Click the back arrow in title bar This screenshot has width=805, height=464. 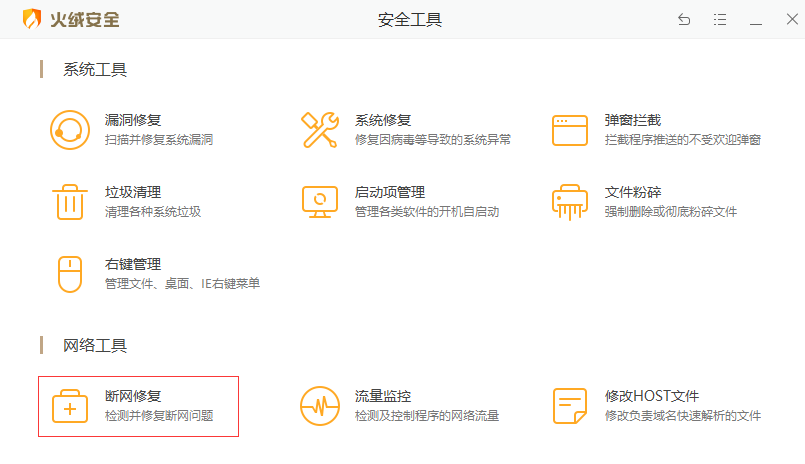(x=684, y=20)
